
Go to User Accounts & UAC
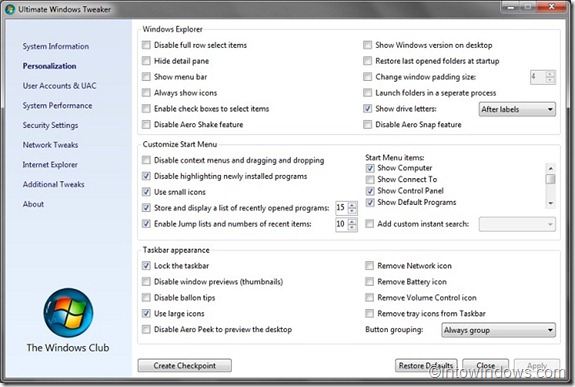tap(59, 86)
